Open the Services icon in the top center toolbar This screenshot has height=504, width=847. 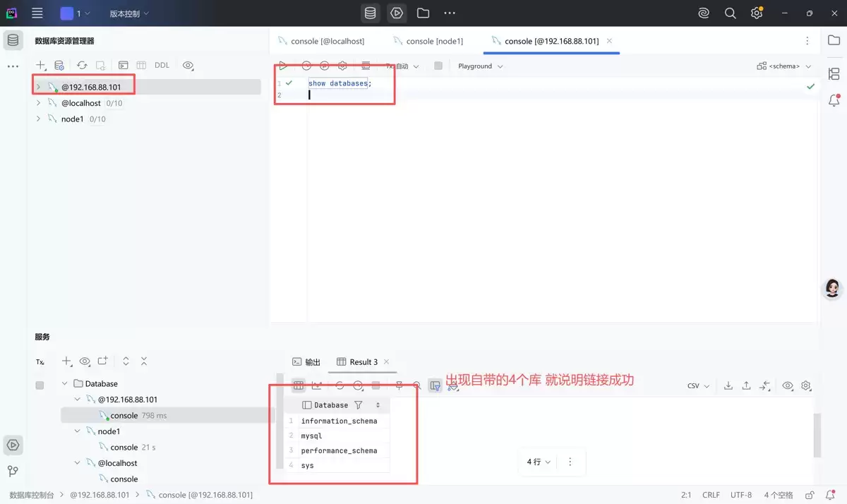[397, 13]
